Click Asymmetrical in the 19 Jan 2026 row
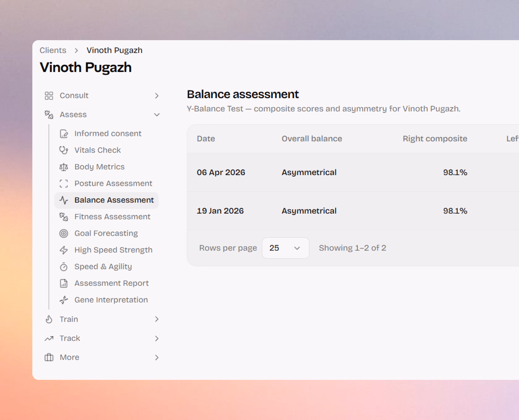This screenshot has height=420, width=519. click(309, 211)
